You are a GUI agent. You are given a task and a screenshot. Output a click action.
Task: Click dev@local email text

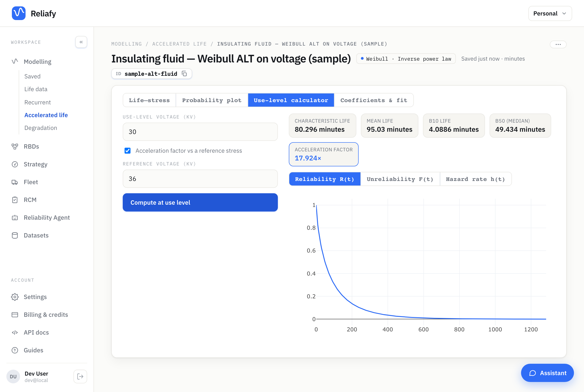[36, 380]
